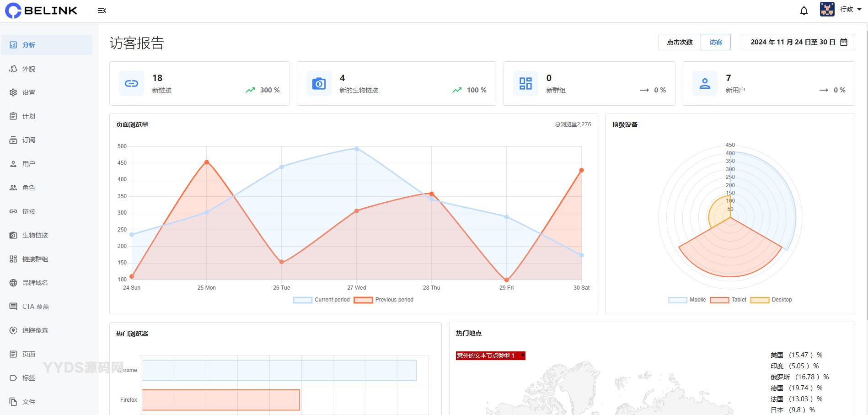This screenshot has height=415, width=868.
Task: Open the 行政 user account dropdown
Action: pyautogui.click(x=850, y=9)
